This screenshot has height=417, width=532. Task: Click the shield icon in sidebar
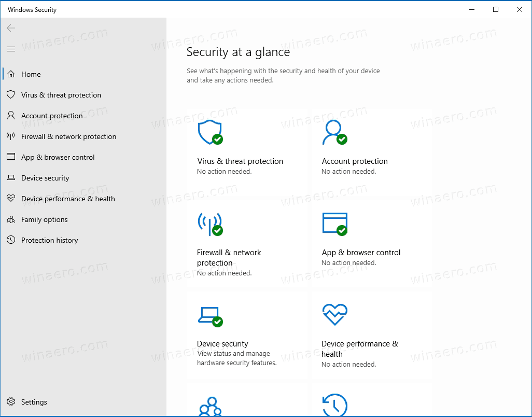tap(11, 95)
